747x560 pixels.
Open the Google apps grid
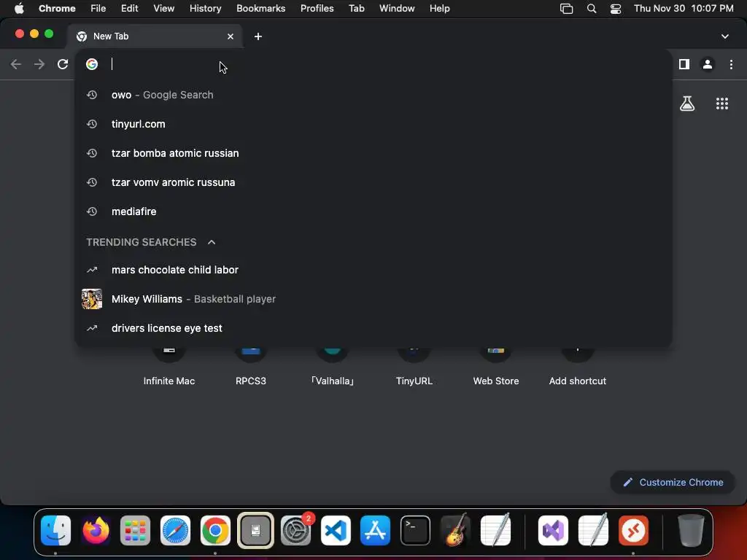coord(722,104)
